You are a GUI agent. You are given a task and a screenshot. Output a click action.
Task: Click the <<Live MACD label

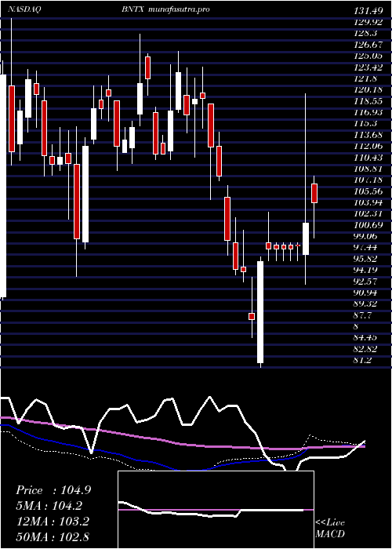tap(330, 529)
